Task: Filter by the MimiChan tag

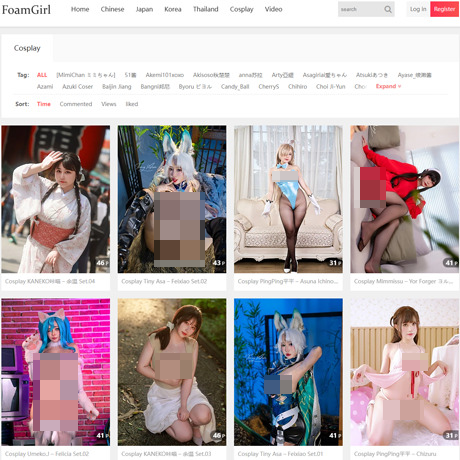Action: point(86,75)
